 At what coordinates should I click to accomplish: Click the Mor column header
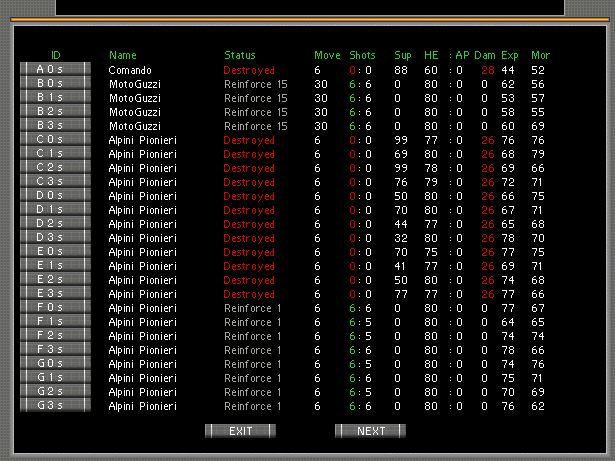(x=540, y=55)
